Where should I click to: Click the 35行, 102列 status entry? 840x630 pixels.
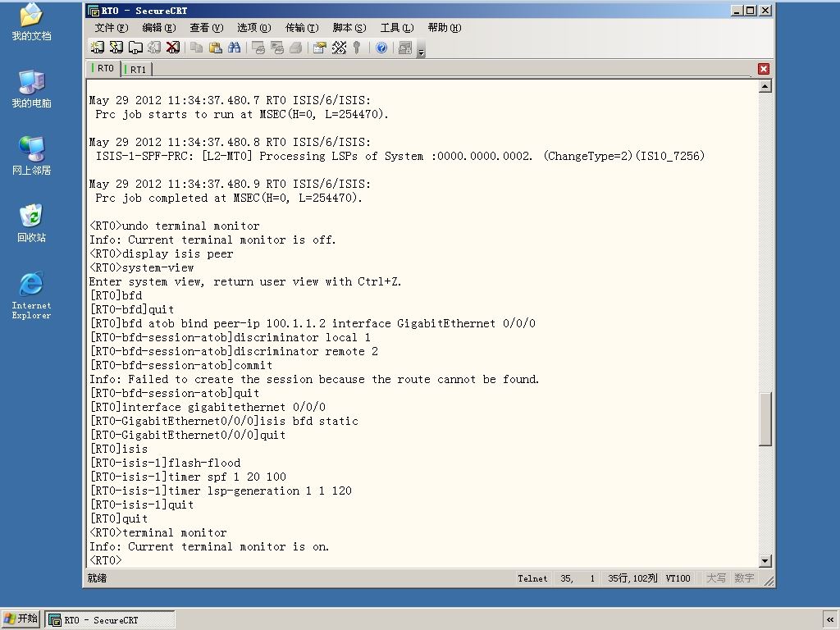pos(632,578)
